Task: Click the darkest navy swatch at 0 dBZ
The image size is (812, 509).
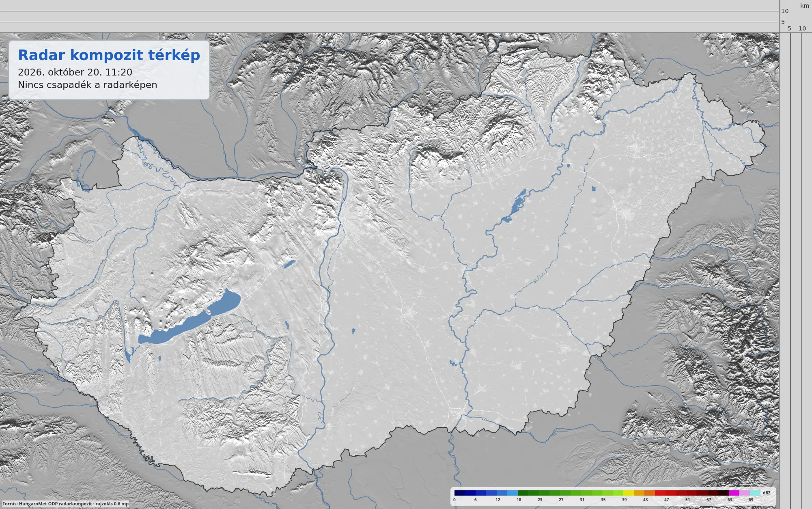Action: (x=460, y=493)
